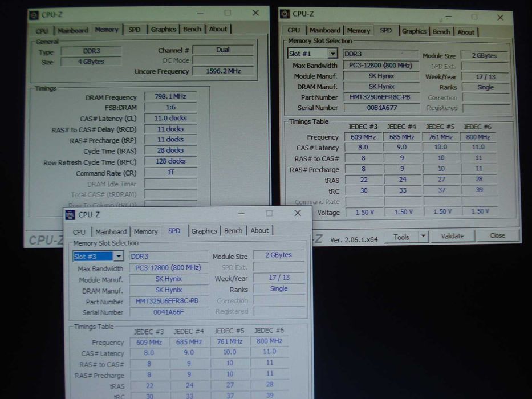Switch to the CPU tab in the Memory window

42,31
